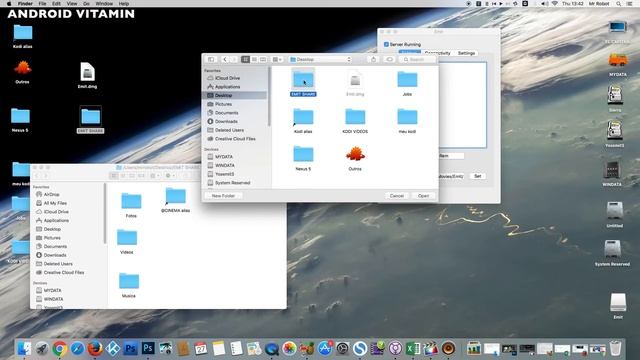Screen dimensions: 640x360
Task: Select the EMIT SHARE folder on the desktop
Action: tap(90, 120)
